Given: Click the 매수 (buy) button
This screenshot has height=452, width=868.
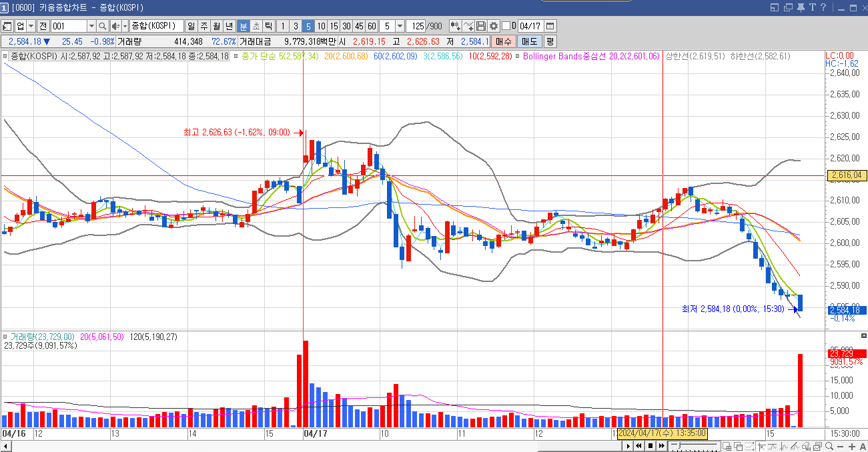Looking at the screenshot, I should (503, 41).
